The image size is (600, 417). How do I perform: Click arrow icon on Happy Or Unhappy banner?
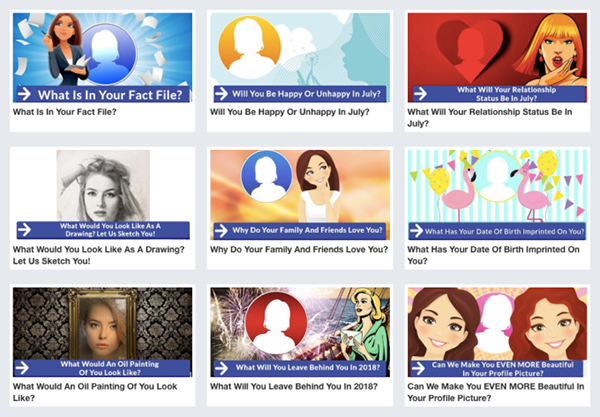tap(221, 93)
